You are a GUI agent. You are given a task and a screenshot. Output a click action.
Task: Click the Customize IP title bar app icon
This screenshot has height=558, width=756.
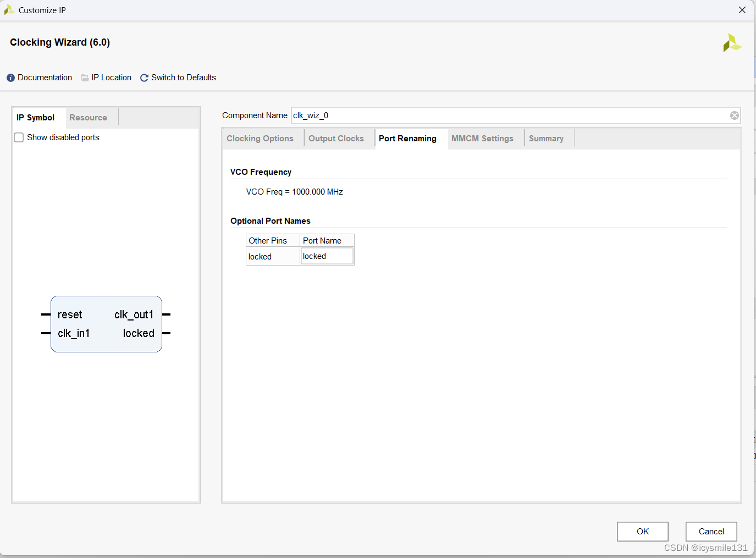click(9, 10)
